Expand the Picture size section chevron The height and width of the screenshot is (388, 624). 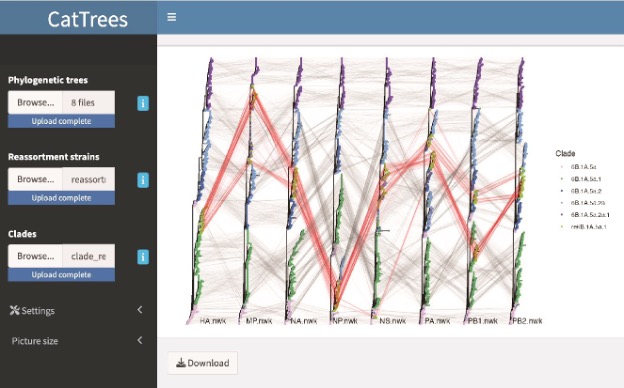click(x=140, y=340)
